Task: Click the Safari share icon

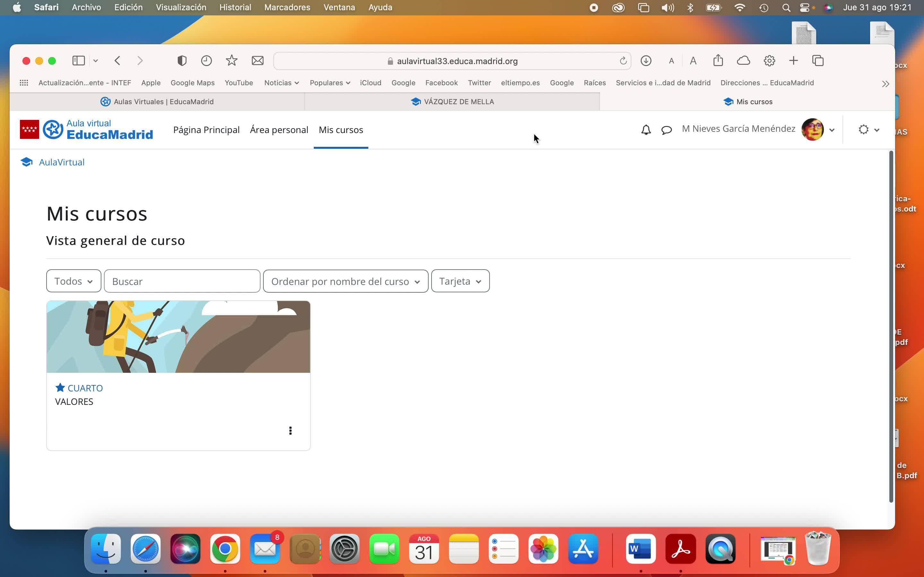Action: [x=718, y=61]
